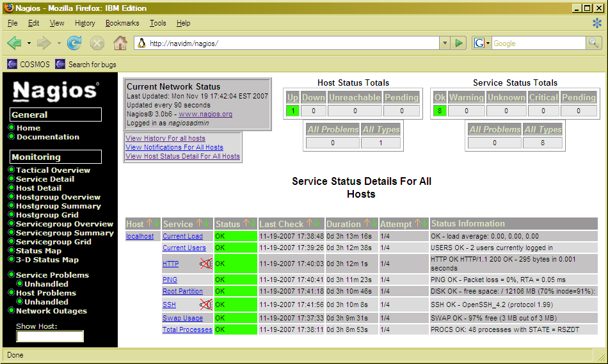Click the green Go arrow next to address bar
608x364 pixels.
coord(459,43)
